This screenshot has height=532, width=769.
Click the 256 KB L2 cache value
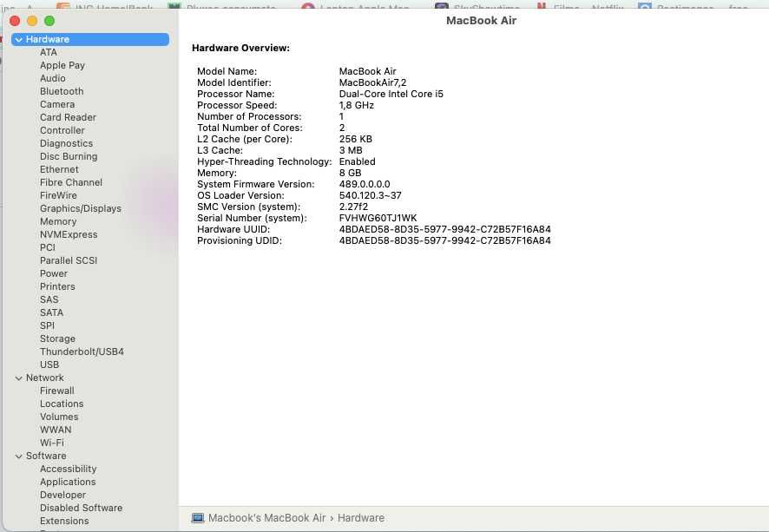(355, 139)
